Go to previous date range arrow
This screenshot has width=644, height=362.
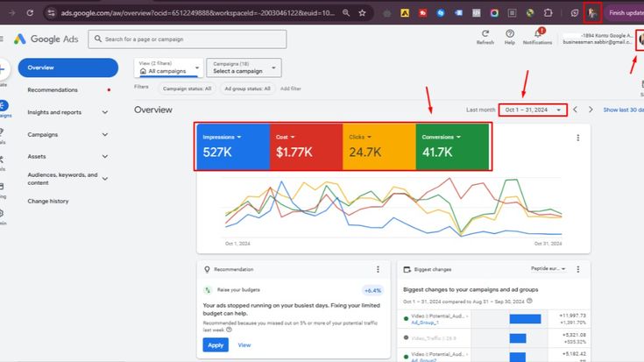tap(576, 110)
